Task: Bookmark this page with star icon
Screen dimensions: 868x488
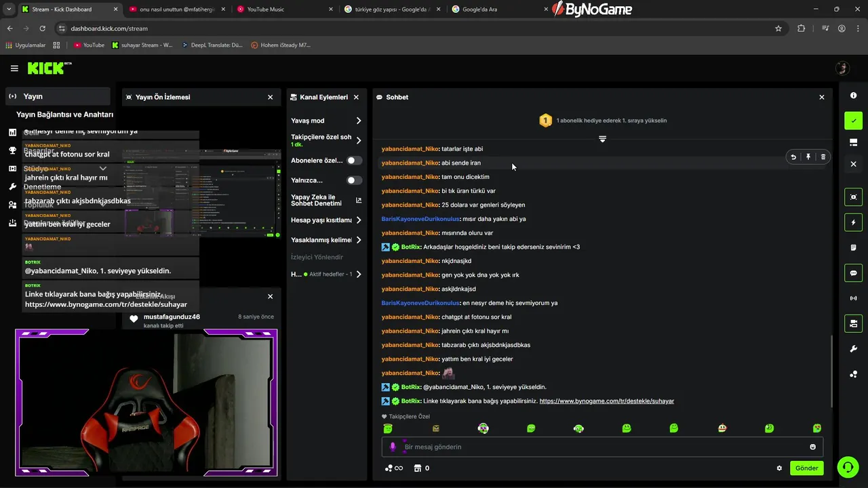Action: pyautogui.click(x=778, y=28)
